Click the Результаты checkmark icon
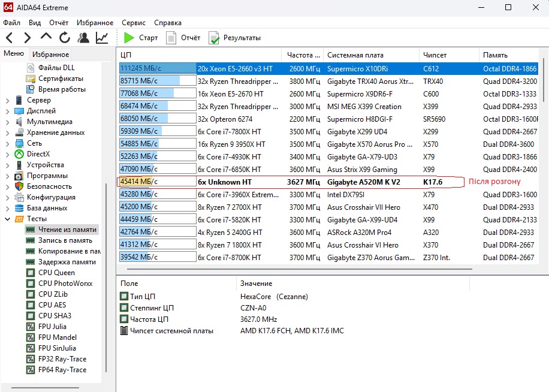 [x=214, y=37]
